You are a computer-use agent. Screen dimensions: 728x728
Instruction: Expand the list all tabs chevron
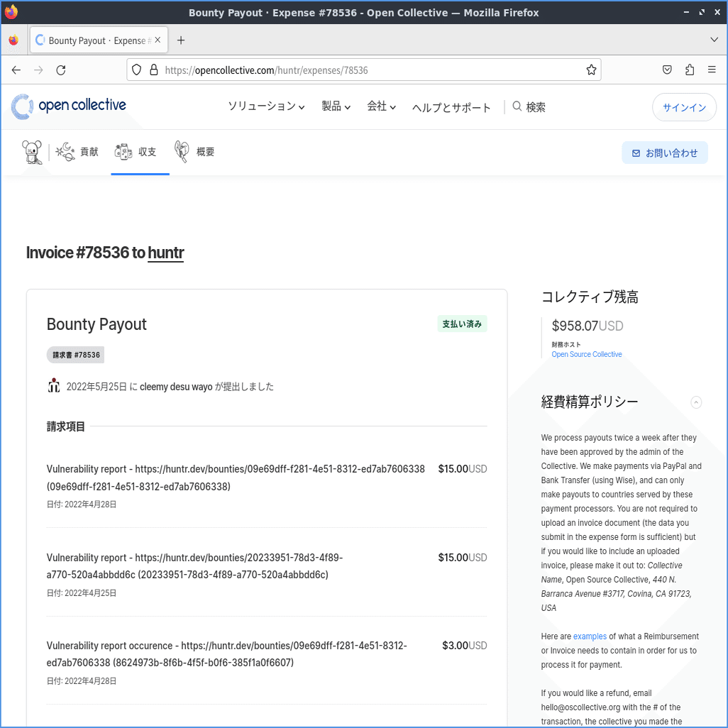point(714,40)
